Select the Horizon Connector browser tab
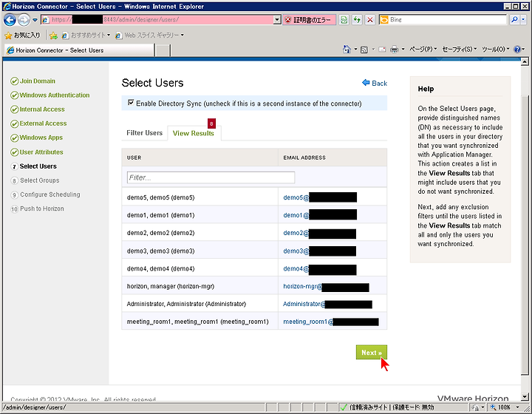 click(x=79, y=50)
